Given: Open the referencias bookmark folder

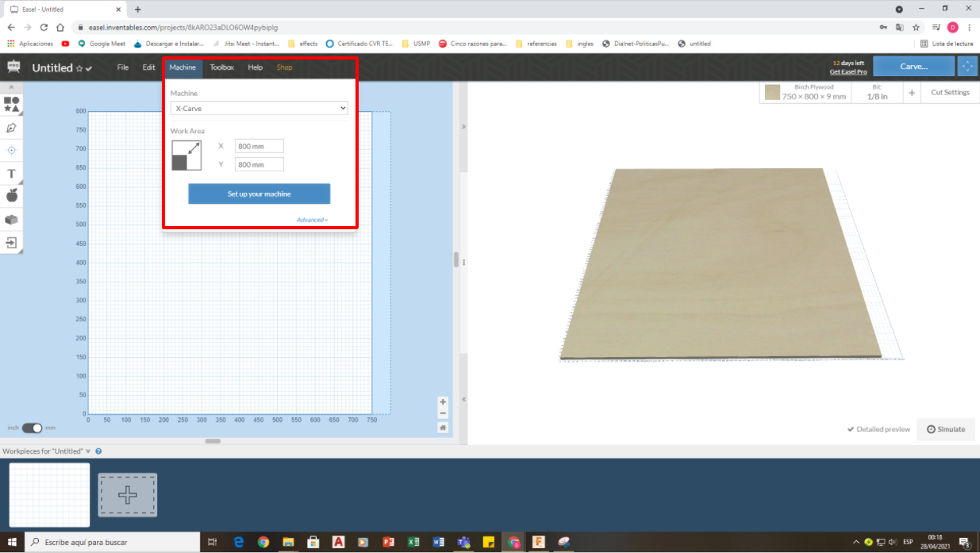Looking at the screenshot, I should pos(536,44).
